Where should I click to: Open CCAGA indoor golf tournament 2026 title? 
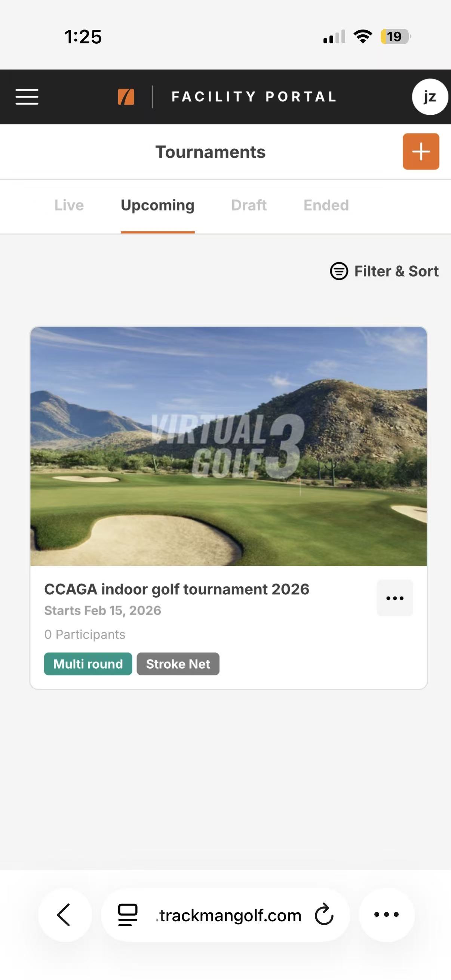click(177, 589)
